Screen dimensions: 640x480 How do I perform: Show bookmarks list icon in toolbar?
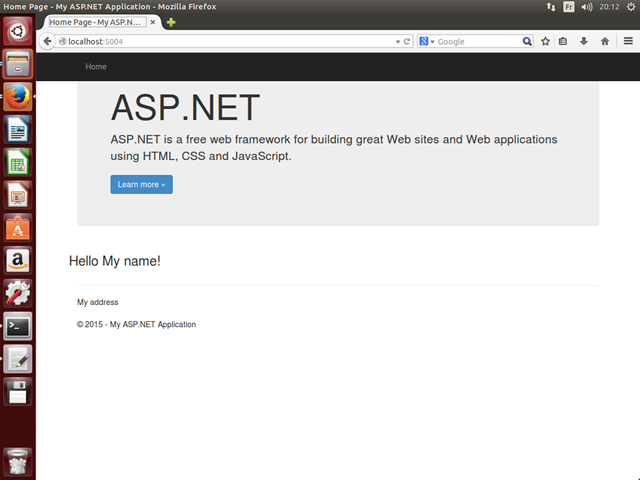click(x=563, y=41)
